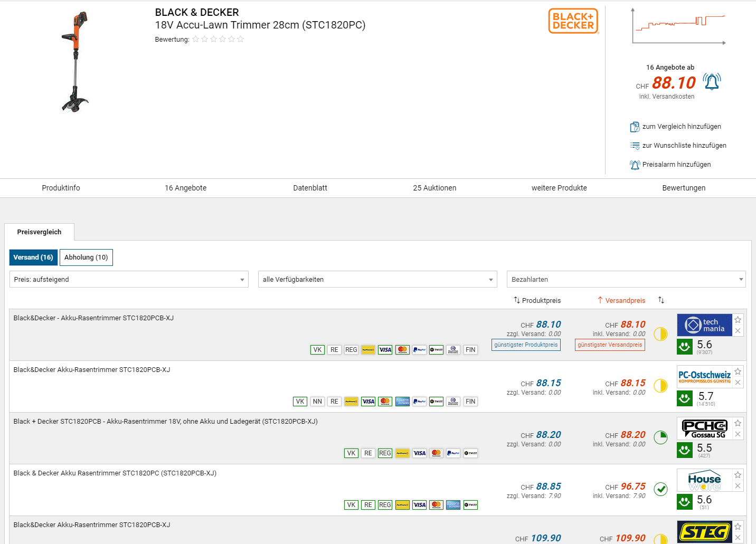This screenshot has height=544, width=756.
Task: Click 'Preisalarm hinzufügen' link
Action: (x=676, y=165)
